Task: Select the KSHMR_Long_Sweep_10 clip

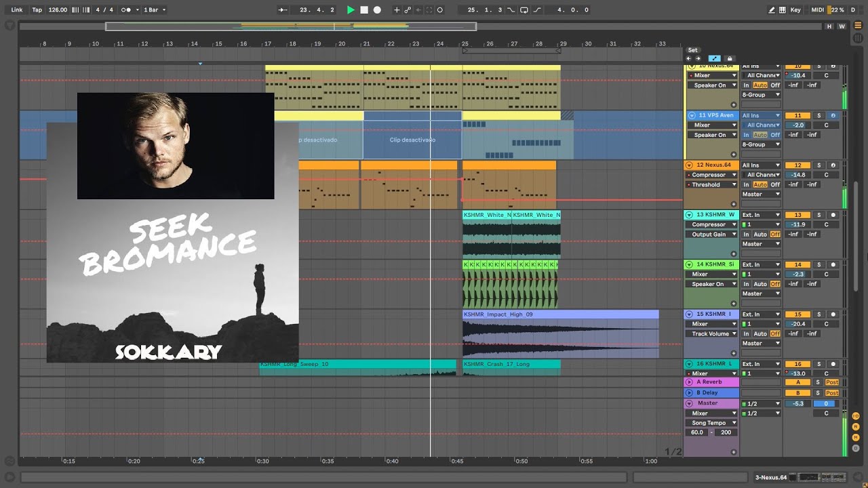Action: 357,364
